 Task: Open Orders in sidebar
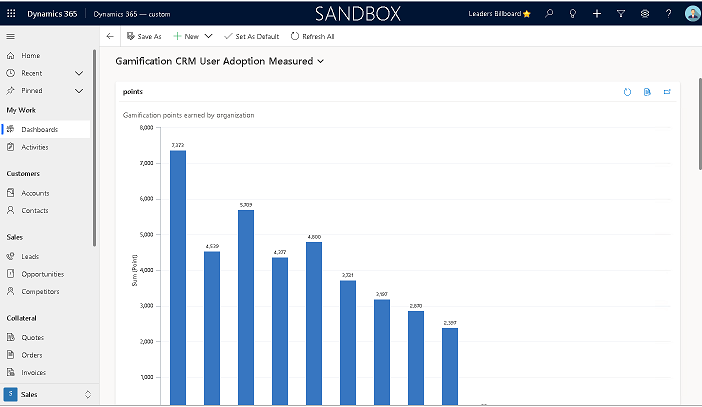32,355
